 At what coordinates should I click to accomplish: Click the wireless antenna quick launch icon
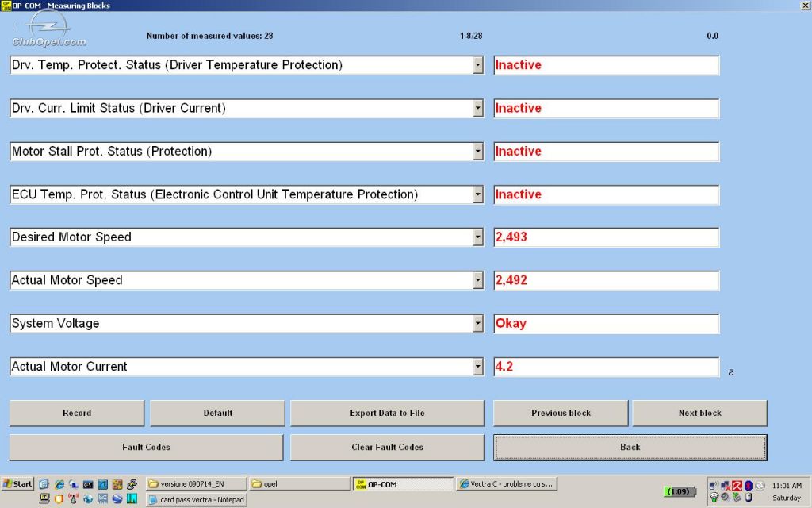pos(73,498)
